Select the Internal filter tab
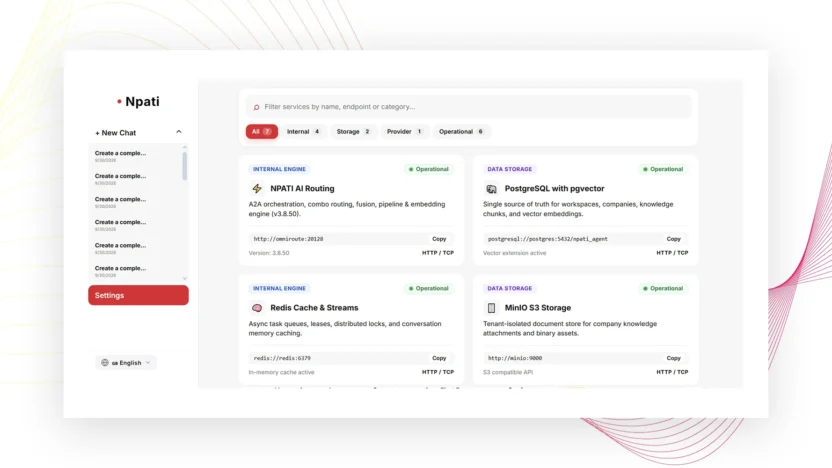The image size is (832, 468). (304, 132)
